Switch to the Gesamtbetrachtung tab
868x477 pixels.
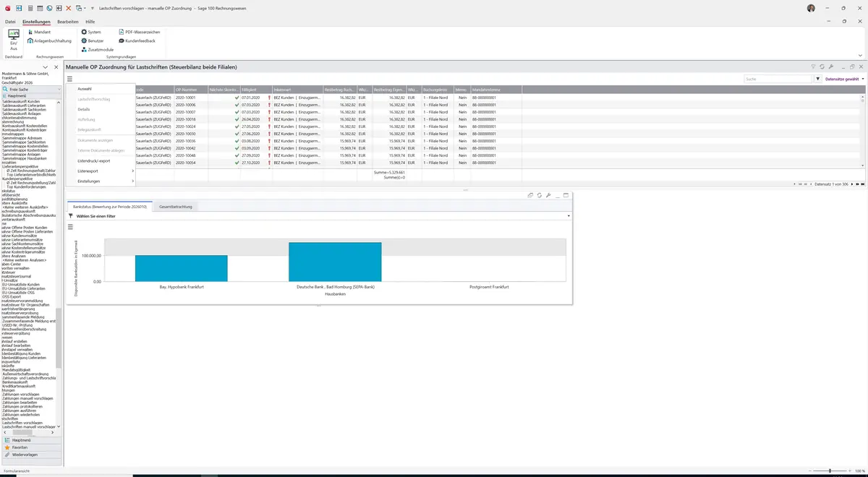176,207
